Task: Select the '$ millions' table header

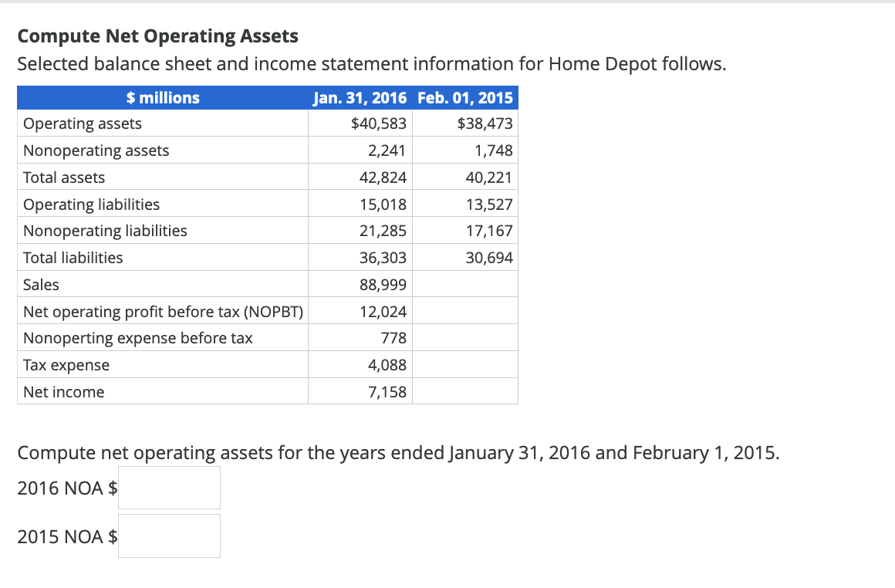Action: [162, 97]
